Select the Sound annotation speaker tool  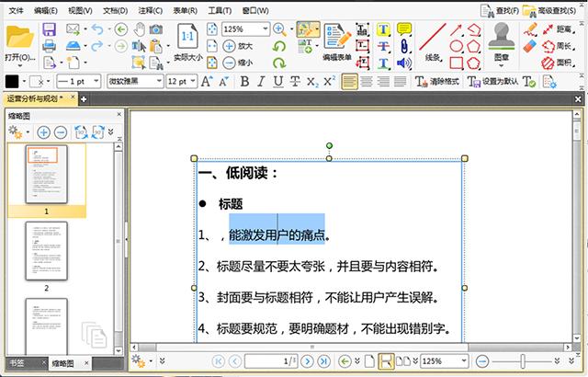[404, 63]
